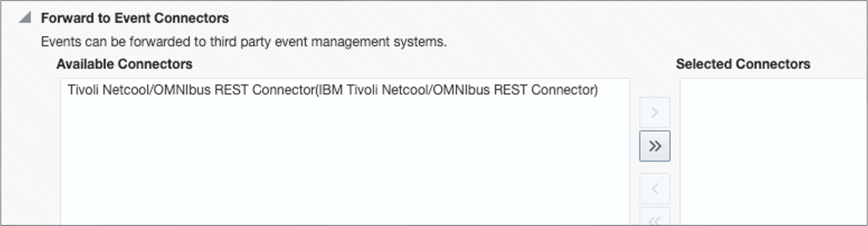Move all connectors with double right-arrow

click(x=655, y=146)
